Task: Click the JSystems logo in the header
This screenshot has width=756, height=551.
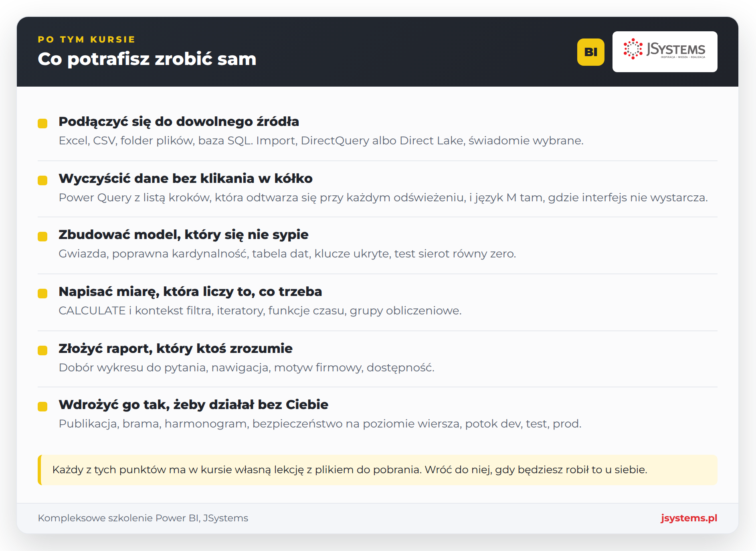Action: (665, 52)
